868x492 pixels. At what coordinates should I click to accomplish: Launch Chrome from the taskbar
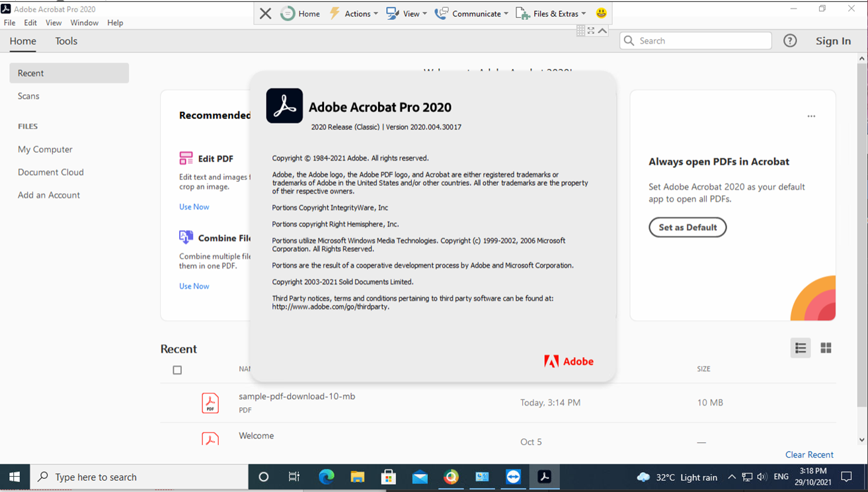coord(451,476)
